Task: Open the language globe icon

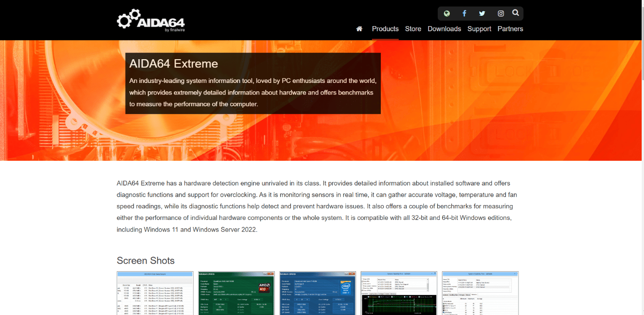Action: click(447, 14)
